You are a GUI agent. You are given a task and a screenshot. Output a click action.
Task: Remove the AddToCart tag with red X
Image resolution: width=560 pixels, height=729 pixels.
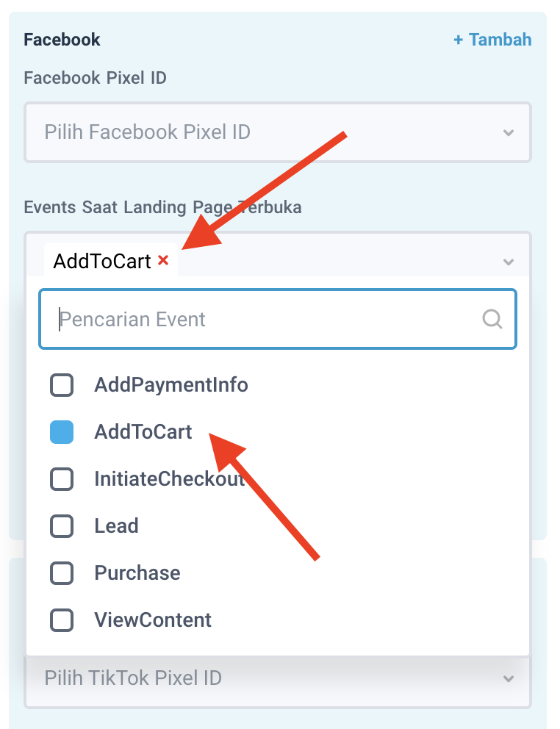(x=164, y=260)
